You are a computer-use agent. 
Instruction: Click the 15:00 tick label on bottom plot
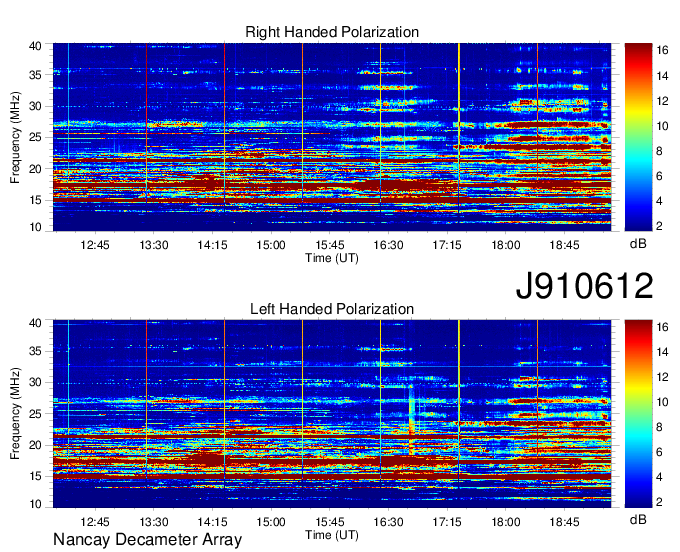tap(271, 522)
